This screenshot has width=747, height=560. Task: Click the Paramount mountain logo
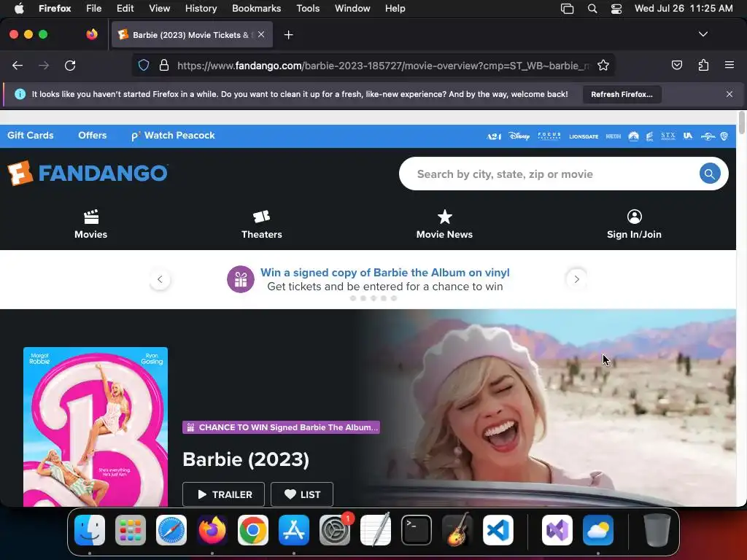pyautogui.click(x=633, y=136)
